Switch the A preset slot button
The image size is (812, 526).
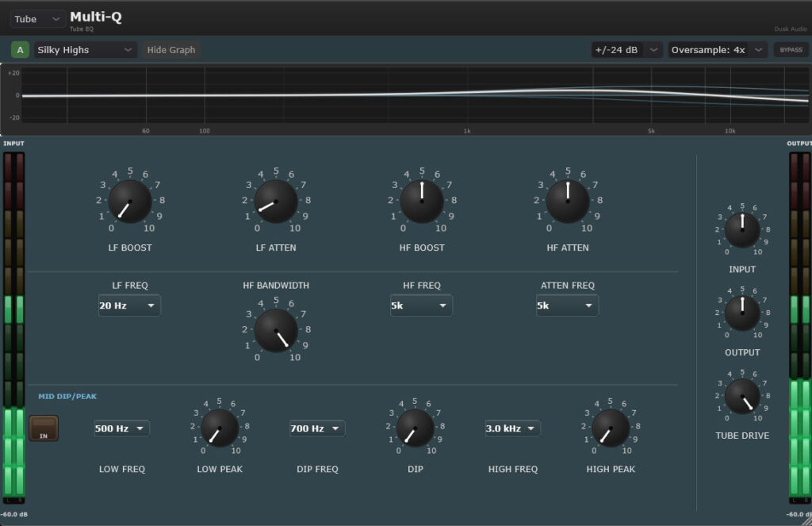click(x=20, y=50)
